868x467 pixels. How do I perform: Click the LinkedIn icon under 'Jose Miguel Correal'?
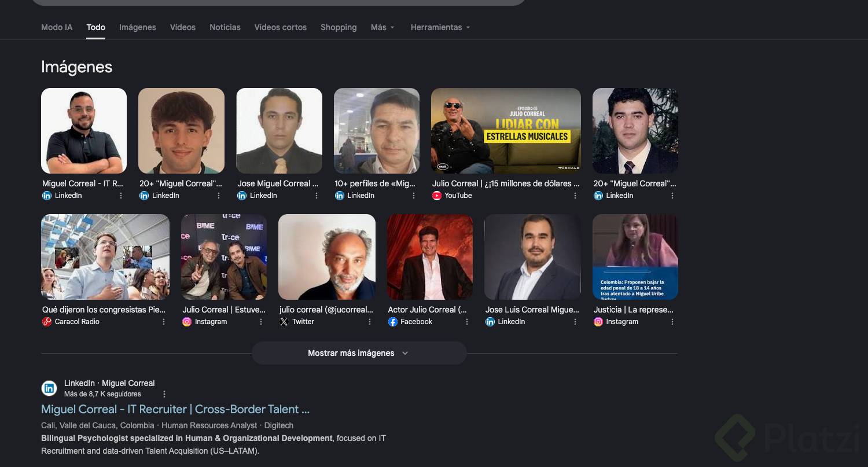coord(242,196)
